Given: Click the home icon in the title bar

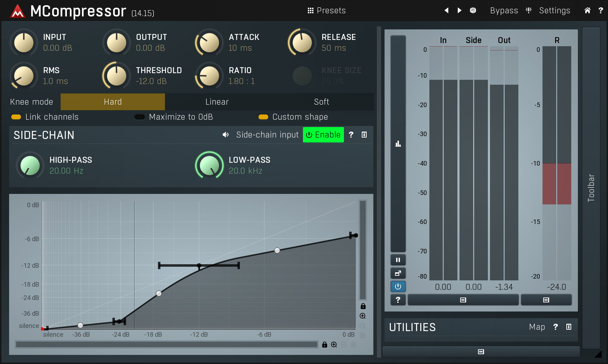Looking at the screenshot, I should [587, 10].
